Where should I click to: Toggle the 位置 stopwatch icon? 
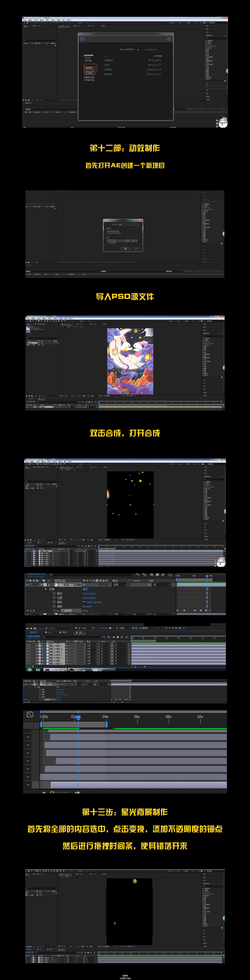(x=54, y=598)
